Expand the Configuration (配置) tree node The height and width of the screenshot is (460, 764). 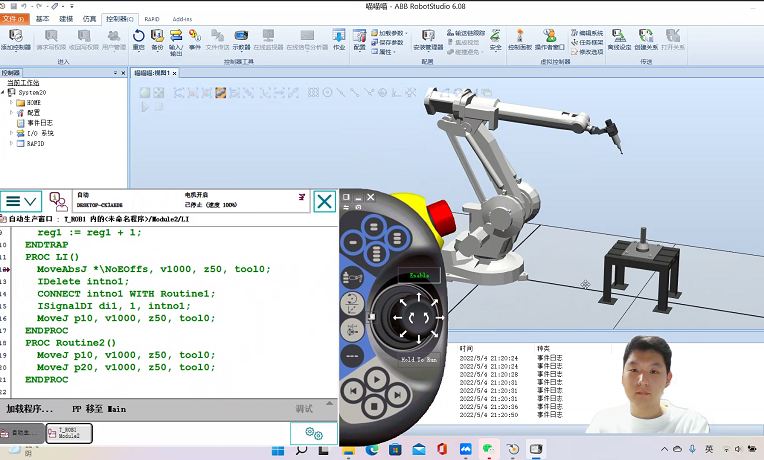tap(11, 113)
